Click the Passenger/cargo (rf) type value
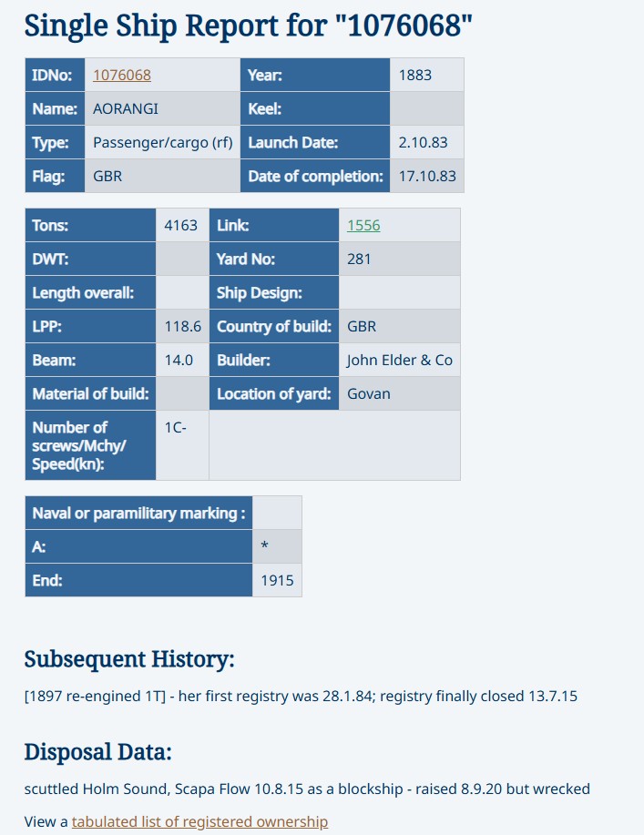644x835 pixels. pyautogui.click(x=162, y=142)
